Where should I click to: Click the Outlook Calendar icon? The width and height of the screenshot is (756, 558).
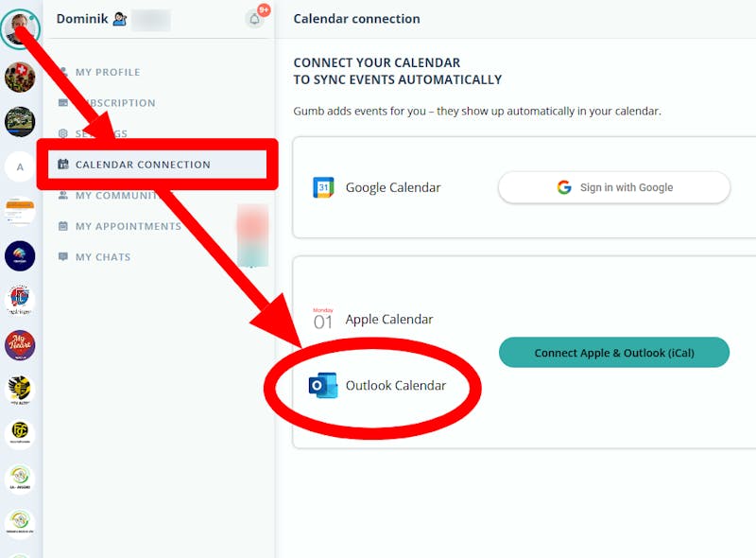(x=323, y=385)
